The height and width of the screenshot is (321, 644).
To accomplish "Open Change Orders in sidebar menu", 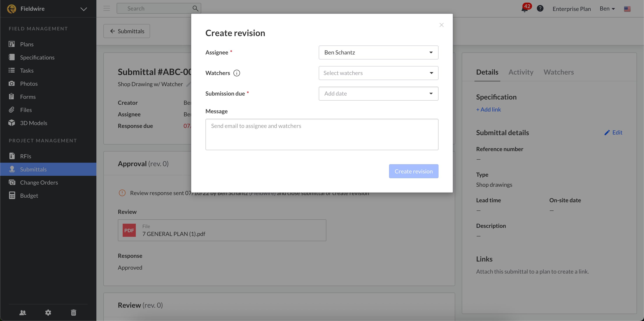I will tap(39, 182).
